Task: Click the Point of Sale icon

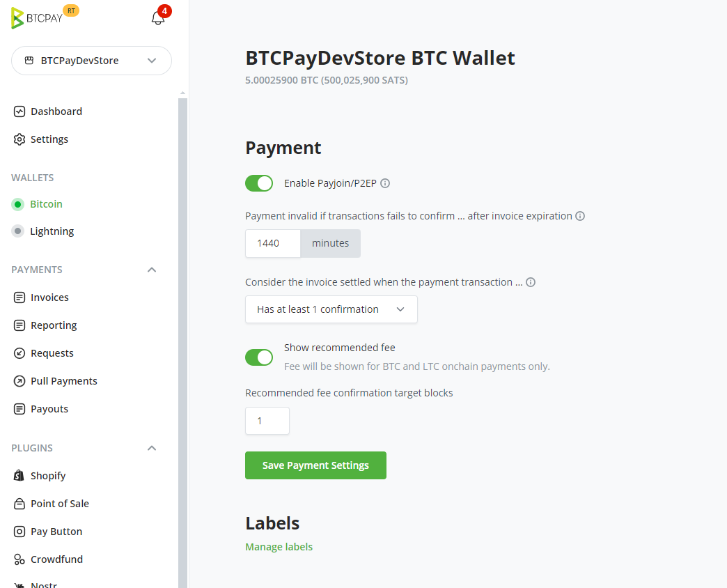Action: click(20, 503)
